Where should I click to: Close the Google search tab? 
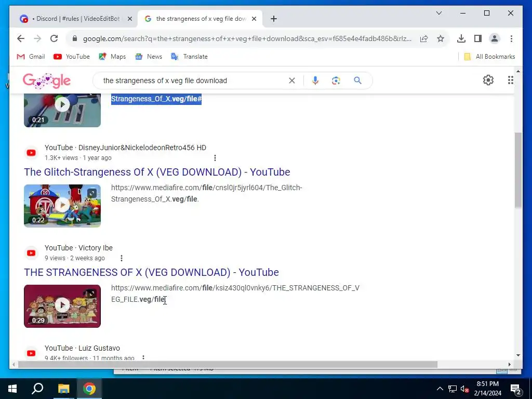pos(254,19)
